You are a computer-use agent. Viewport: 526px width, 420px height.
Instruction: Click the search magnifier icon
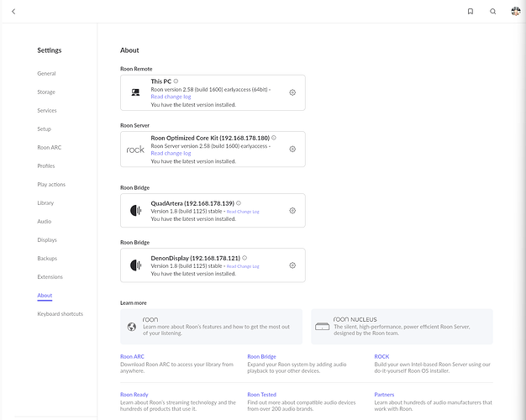(x=493, y=12)
